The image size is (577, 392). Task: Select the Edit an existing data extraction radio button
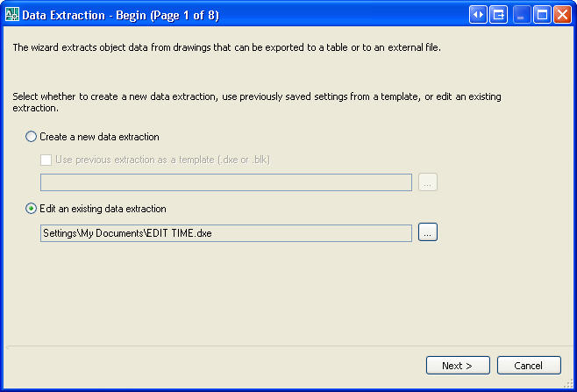(31, 209)
